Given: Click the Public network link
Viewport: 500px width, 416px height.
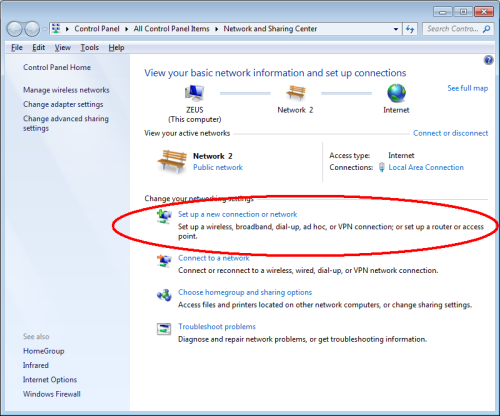Looking at the screenshot, I should point(218,167).
